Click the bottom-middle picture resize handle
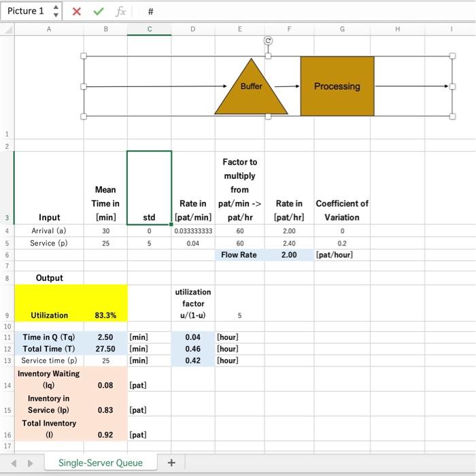The height and width of the screenshot is (476, 476). click(x=268, y=116)
